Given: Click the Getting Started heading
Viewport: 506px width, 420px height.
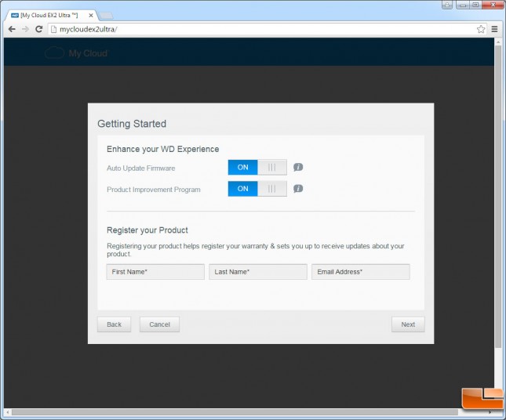Looking at the screenshot, I should (132, 124).
